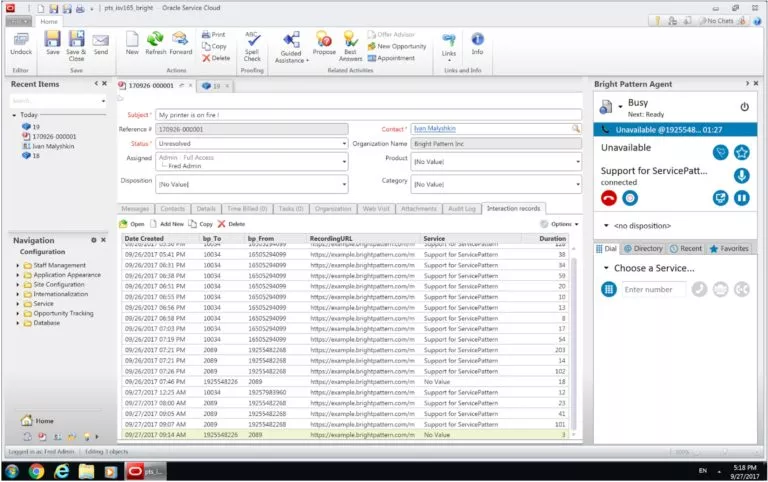Search contact with magnifier icon
The image size is (768, 482).
click(x=576, y=128)
